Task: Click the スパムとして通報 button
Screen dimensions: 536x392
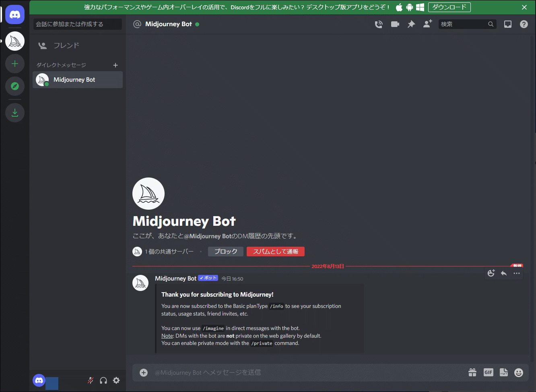Action: [x=276, y=252]
